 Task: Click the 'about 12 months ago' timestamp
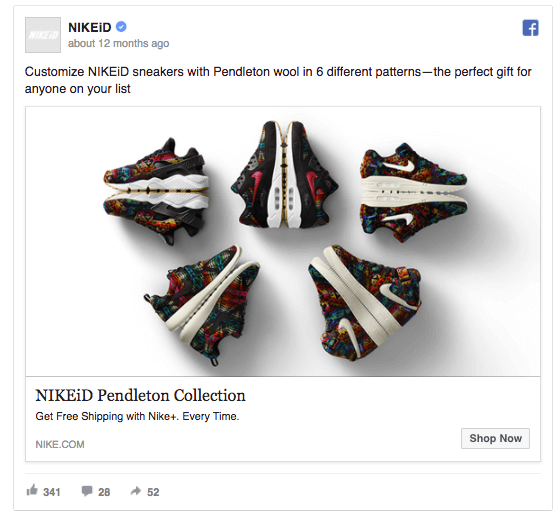click(118, 43)
